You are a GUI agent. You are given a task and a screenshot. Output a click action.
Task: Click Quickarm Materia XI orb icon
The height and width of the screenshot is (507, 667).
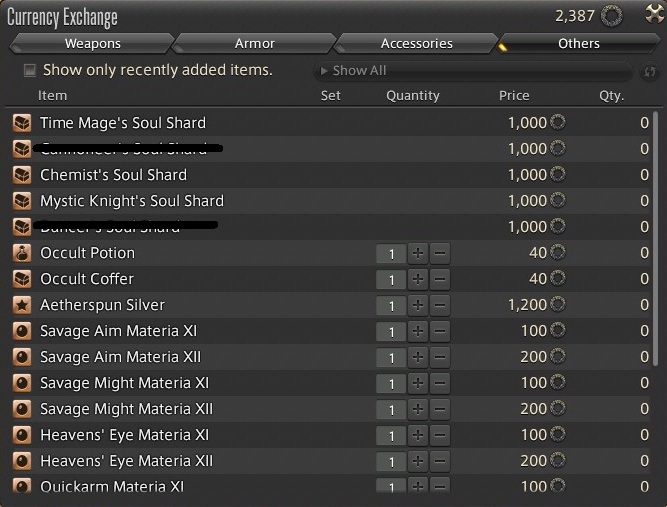click(x=22, y=486)
